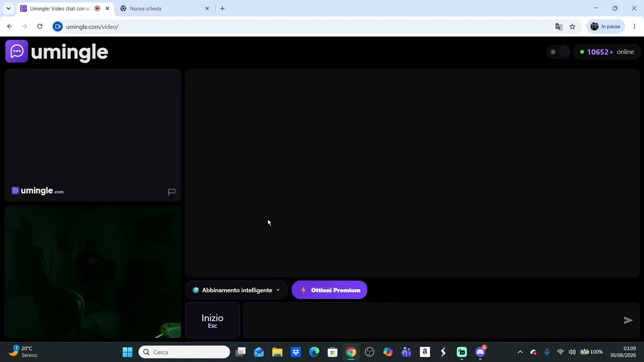The width and height of the screenshot is (644, 362).
Task: Close the Nuova scheda tab
Action: pyautogui.click(x=207, y=9)
